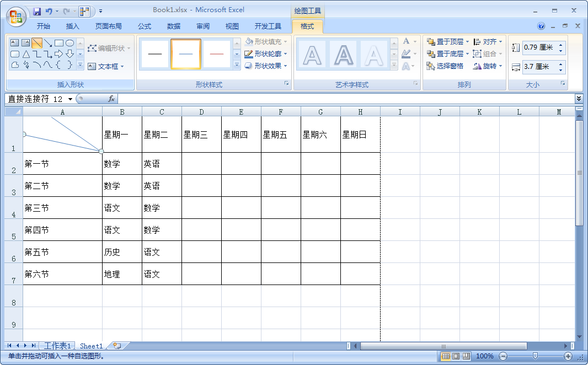Click the formula bar input

(346, 99)
